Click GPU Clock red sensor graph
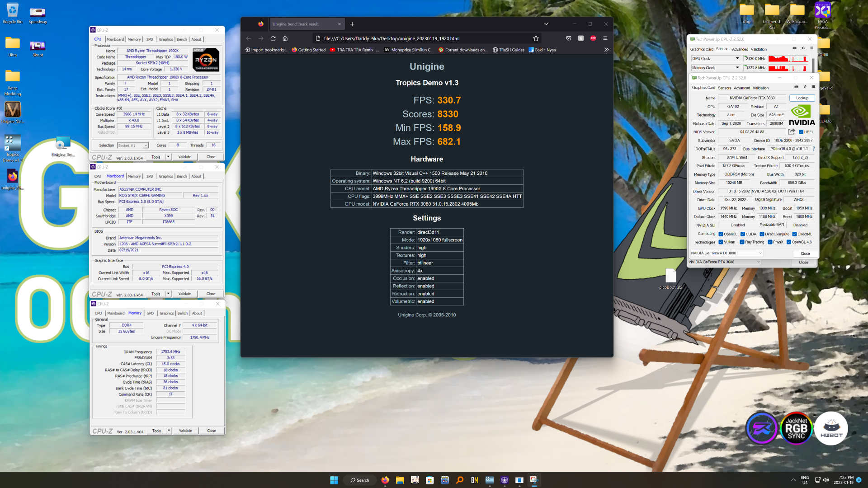The image size is (868, 488). (x=789, y=58)
